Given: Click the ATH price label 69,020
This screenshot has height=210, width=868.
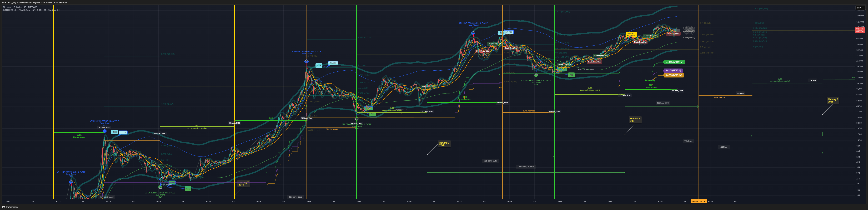Looking at the screenshot, I should (508, 32).
